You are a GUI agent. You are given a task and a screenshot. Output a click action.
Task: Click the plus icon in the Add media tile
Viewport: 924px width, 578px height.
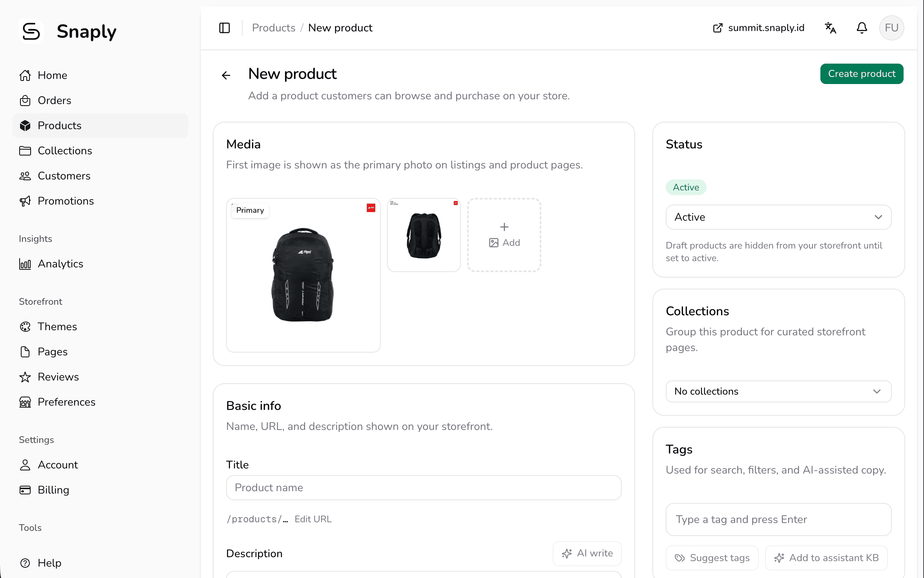pyautogui.click(x=504, y=227)
